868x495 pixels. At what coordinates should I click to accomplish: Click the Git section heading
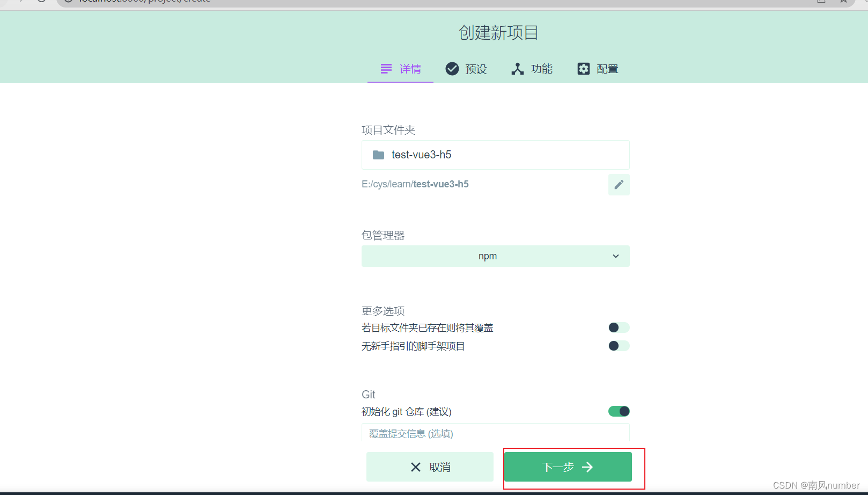tap(369, 395)
